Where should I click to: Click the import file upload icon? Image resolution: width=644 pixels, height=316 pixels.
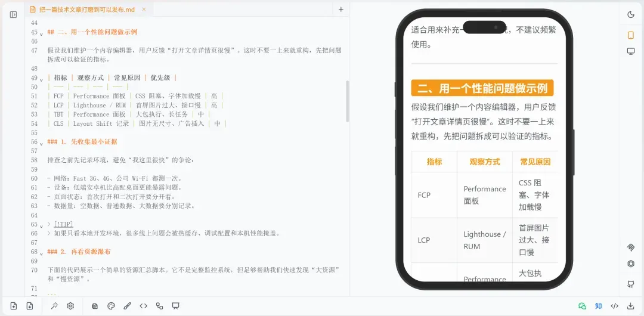pos(14,306)
